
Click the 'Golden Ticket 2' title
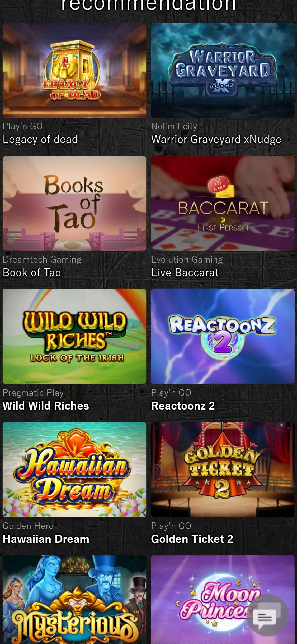pyautogui.click(x=192, y=539)
